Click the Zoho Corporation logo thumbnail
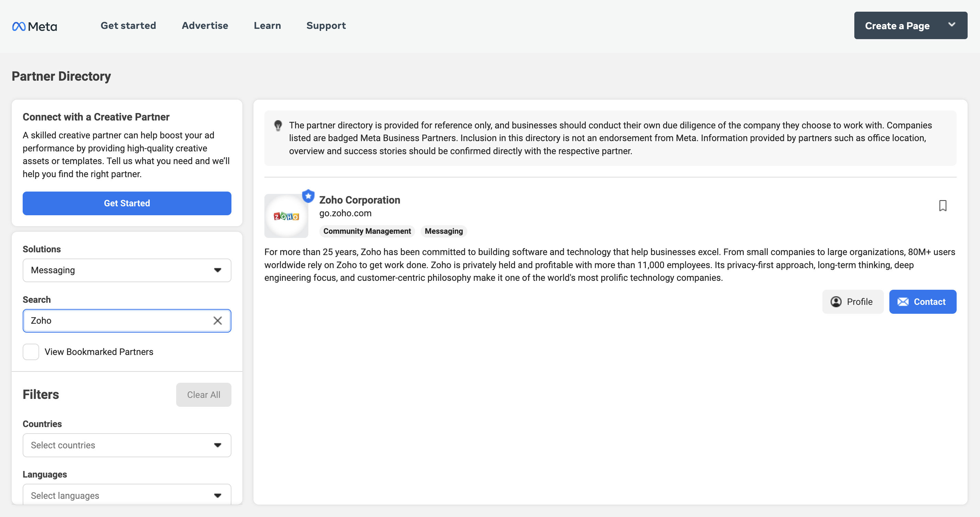The width and height of the screenshot is (980, 517). (x=286, y=216)
